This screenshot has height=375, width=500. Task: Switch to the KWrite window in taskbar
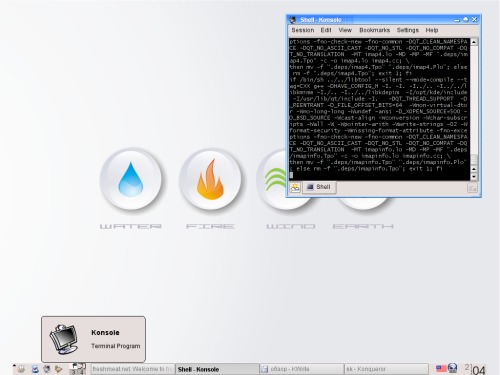pos(302,369)
